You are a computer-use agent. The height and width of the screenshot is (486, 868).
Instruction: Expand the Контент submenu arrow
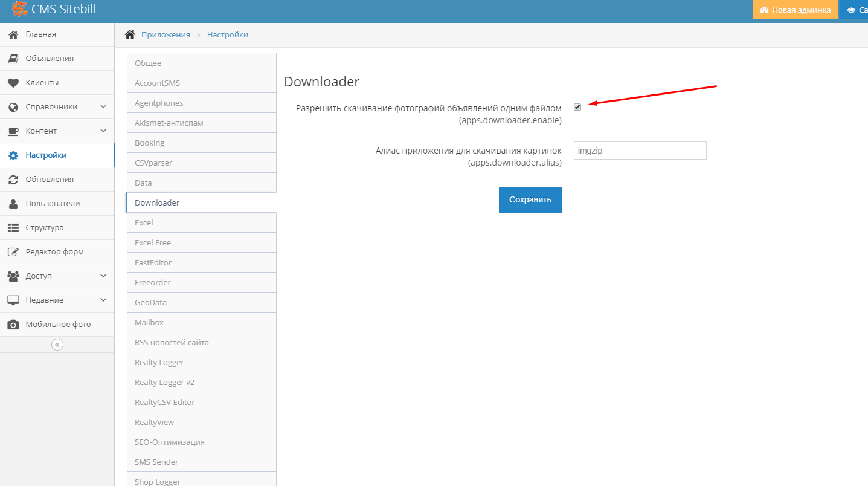103,131
